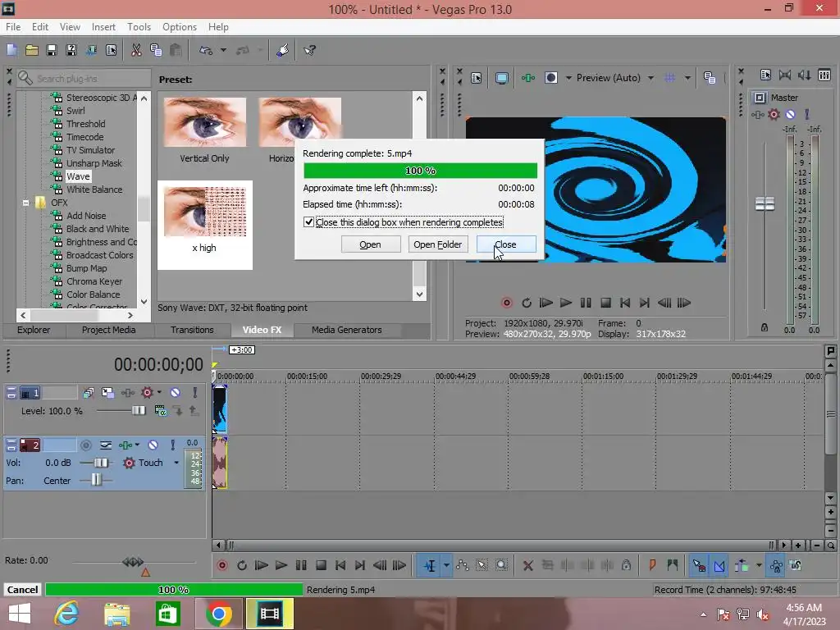
Task: Collapse the OFX folder in plug-in tree
Action: click(25, 203)
